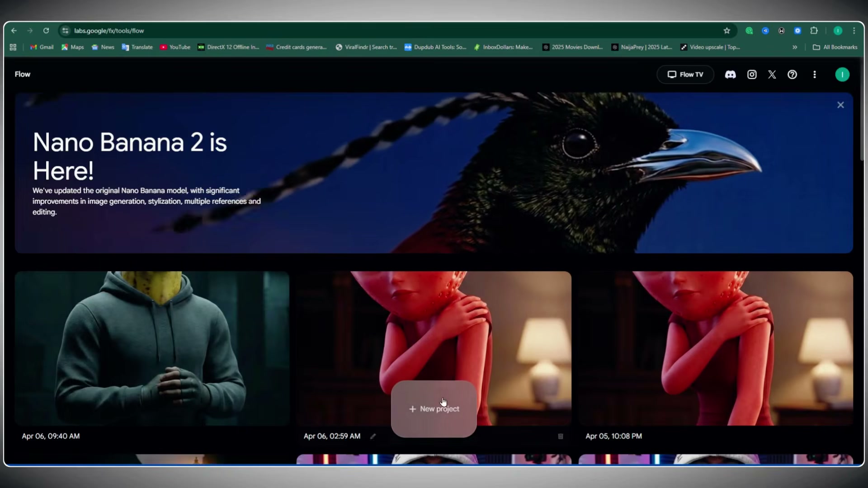Open the Chrome three-dot menu
868x488 pixels.
point(854,31)
